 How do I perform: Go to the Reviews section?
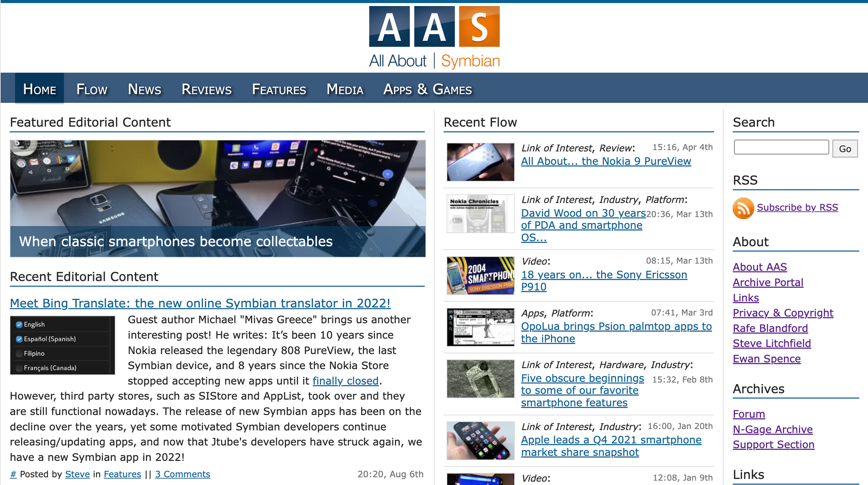point(207,89)
